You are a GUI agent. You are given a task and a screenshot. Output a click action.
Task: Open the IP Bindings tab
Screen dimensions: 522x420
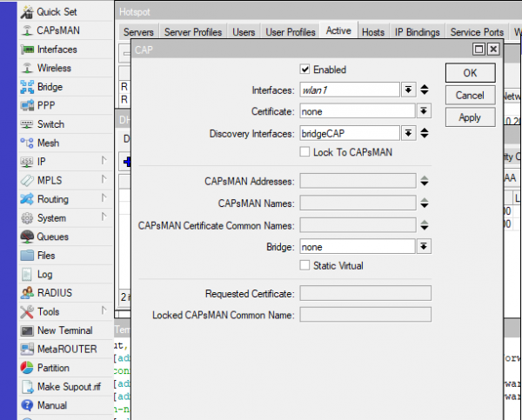[x=417, y=32]
